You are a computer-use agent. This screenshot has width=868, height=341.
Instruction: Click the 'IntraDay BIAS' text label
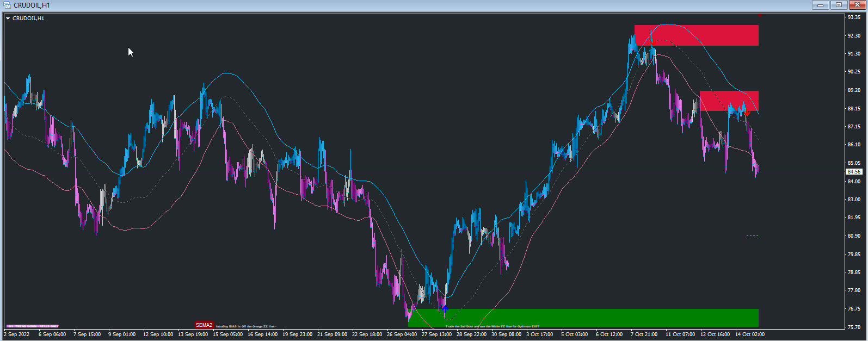[246, 326]
